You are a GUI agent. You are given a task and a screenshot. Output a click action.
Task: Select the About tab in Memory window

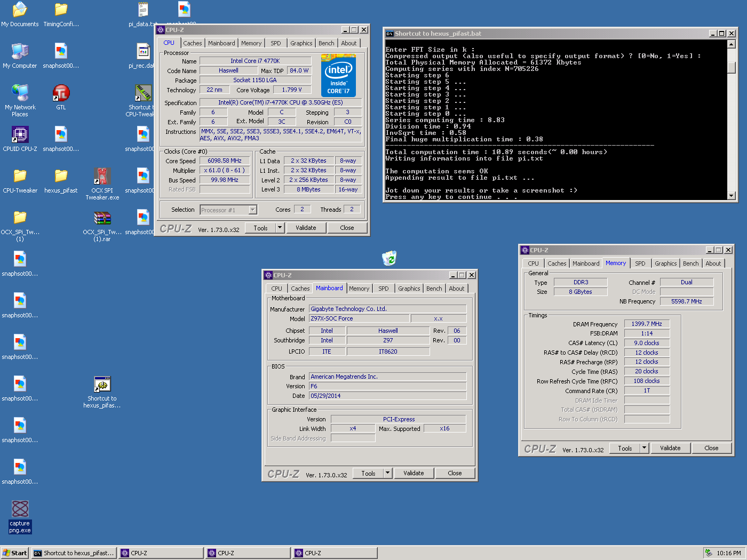pos(713,263)
